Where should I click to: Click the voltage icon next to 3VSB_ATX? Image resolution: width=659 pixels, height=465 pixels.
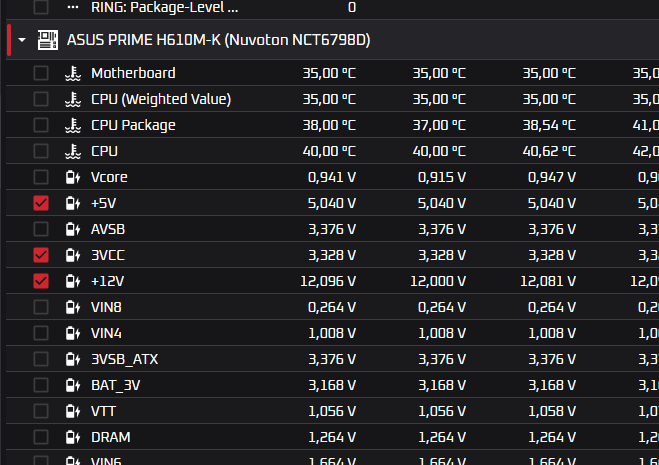click(x=73, y=359)
